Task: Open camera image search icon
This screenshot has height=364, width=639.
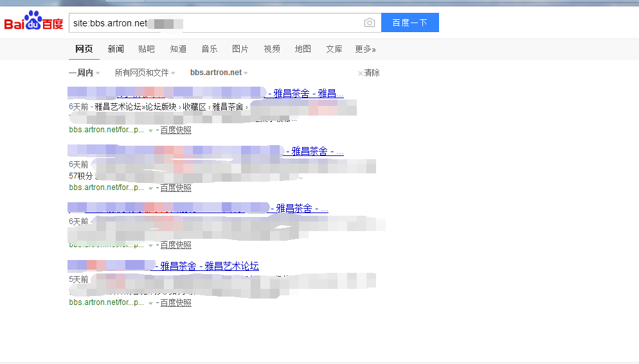Action: [369, 23]
